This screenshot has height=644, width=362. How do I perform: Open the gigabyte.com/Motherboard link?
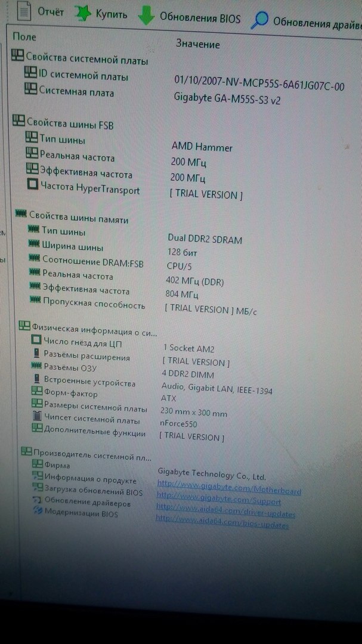tap(229, 489)
